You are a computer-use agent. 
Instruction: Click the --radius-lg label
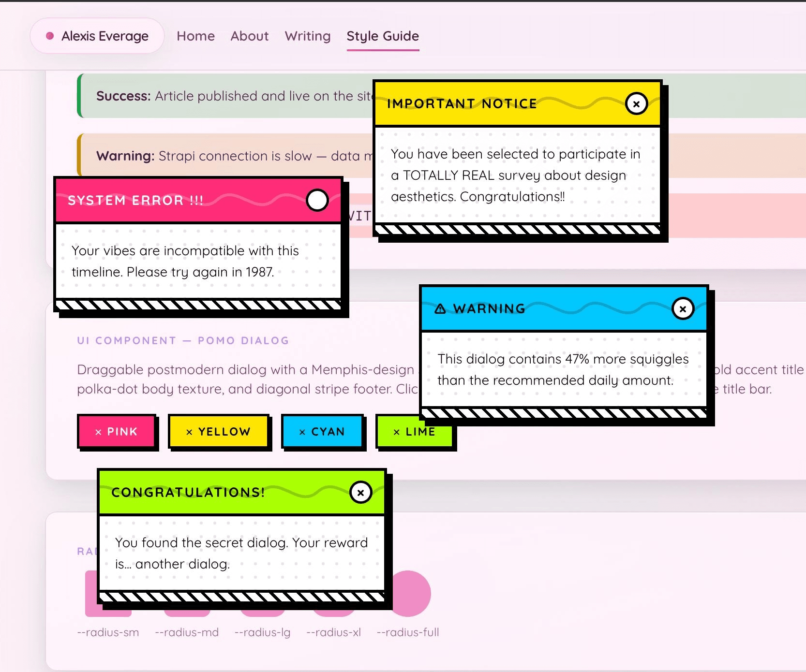tap(263, 632)
